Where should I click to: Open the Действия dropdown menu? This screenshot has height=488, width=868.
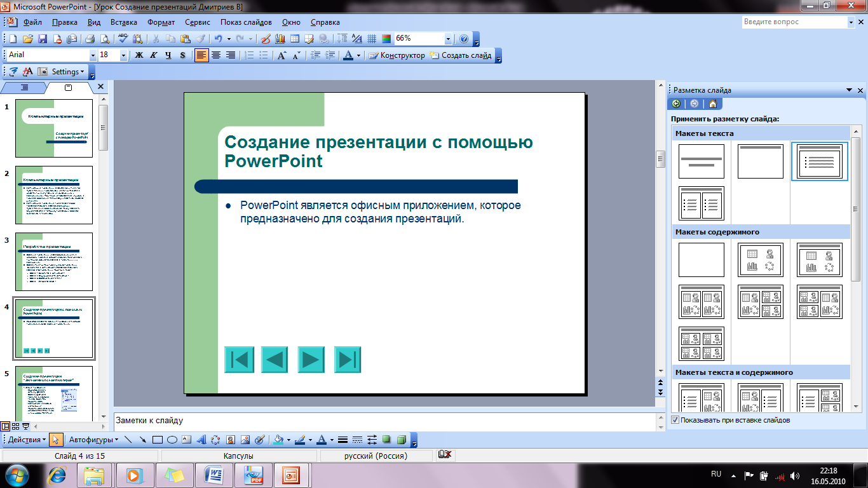click(27, 440)
